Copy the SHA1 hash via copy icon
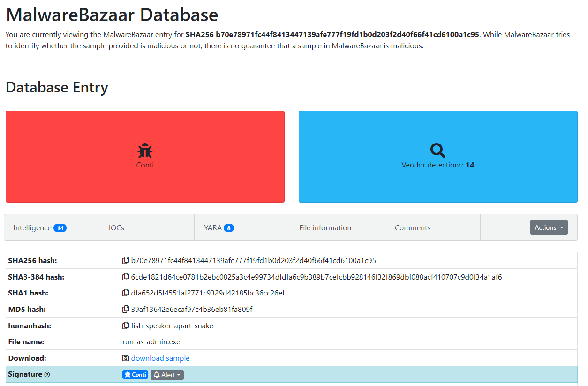 click(x=126, y=293)
